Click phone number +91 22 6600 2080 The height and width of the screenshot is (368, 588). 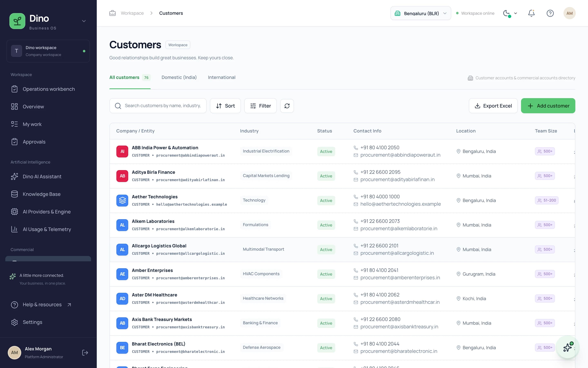pos(380,319)
